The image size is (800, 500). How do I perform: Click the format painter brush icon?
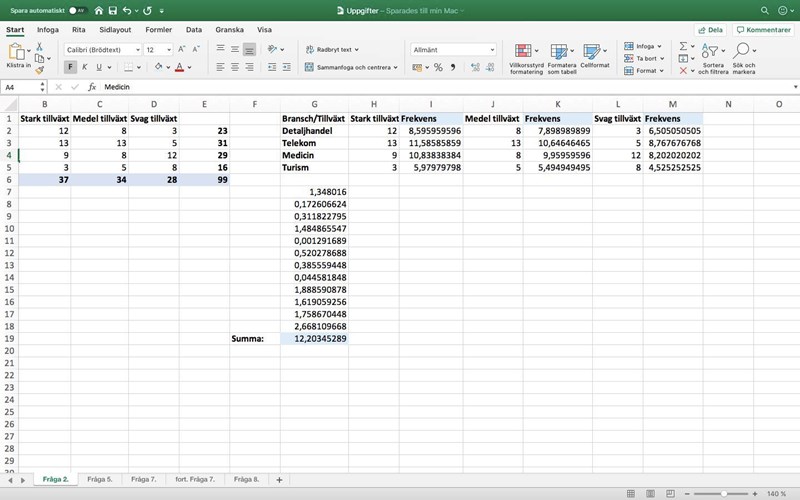(x=40, y=71)
